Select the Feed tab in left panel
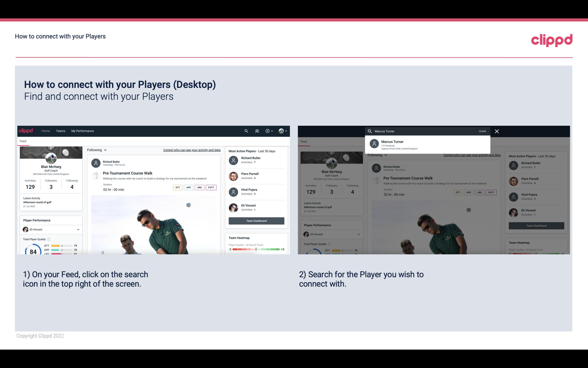 click(x=23, y=141)
